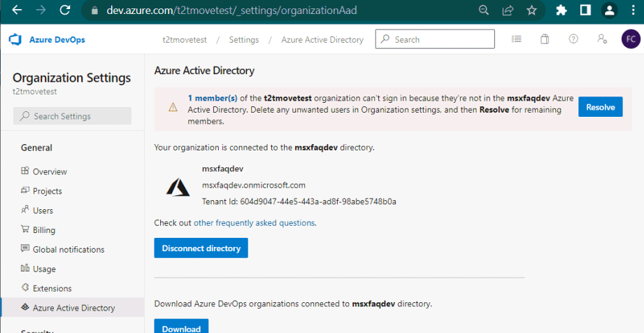Viewport: 644px width, 333px height.
Task: Click the msxfaqdev Azure directory logo
Action: pos(178,187)
